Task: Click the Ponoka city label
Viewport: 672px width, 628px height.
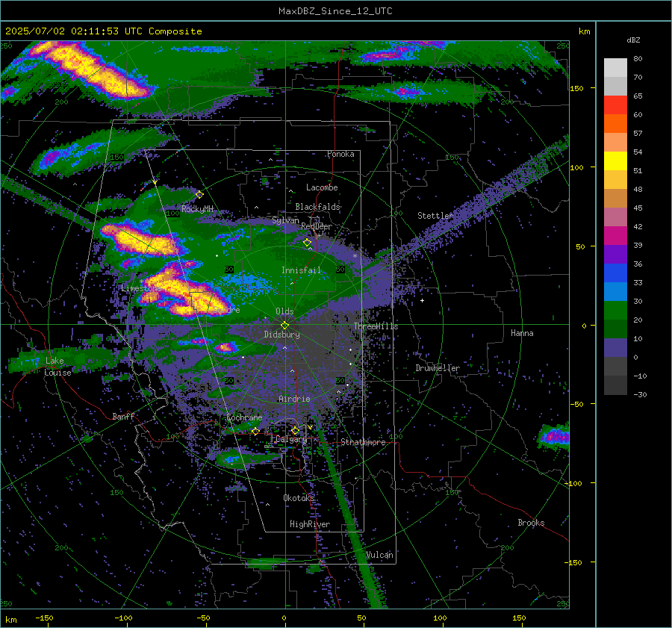Action: 340,154
